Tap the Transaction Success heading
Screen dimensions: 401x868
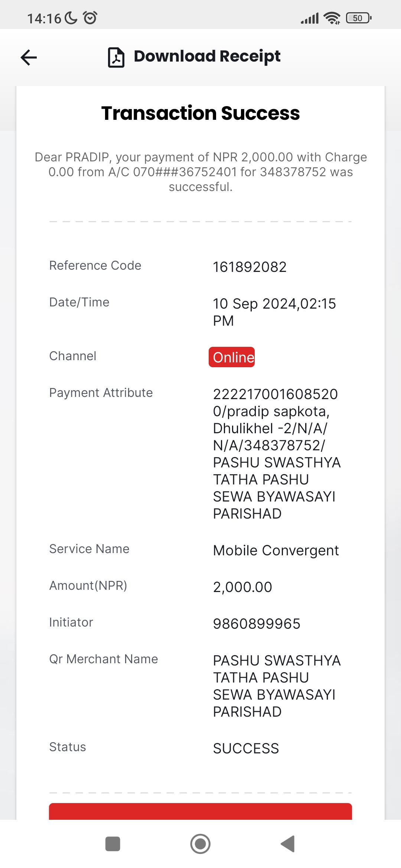click(x=200, y=113)
